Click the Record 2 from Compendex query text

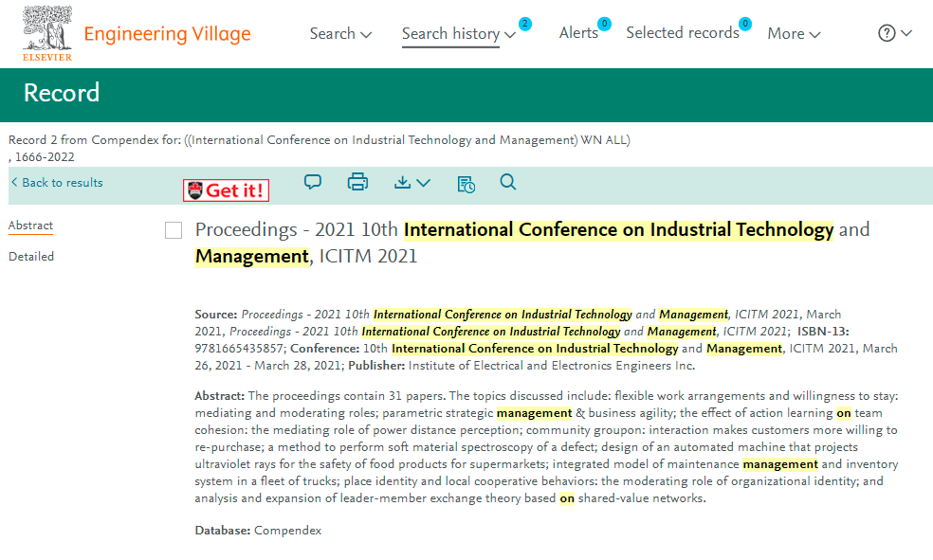tap(319, 139)
